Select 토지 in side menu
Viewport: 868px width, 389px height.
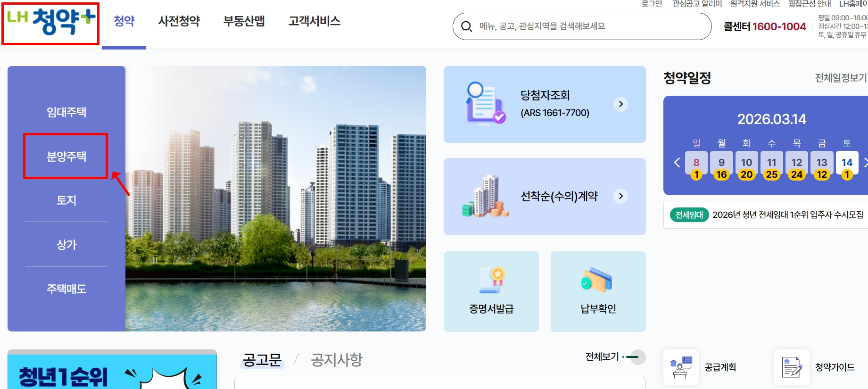click(66, 200)
